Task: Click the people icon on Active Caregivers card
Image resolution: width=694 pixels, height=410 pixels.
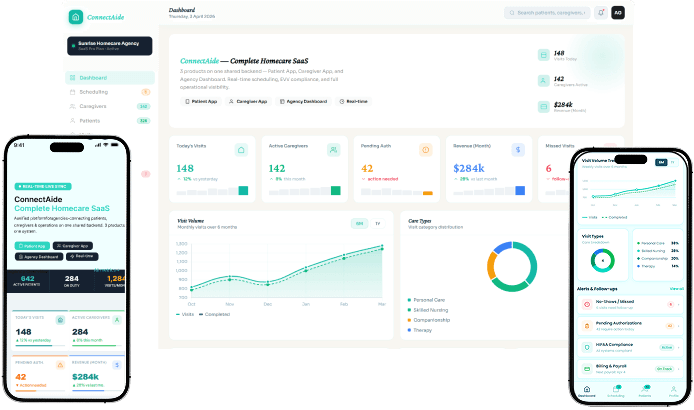Action: coord(333,150)
